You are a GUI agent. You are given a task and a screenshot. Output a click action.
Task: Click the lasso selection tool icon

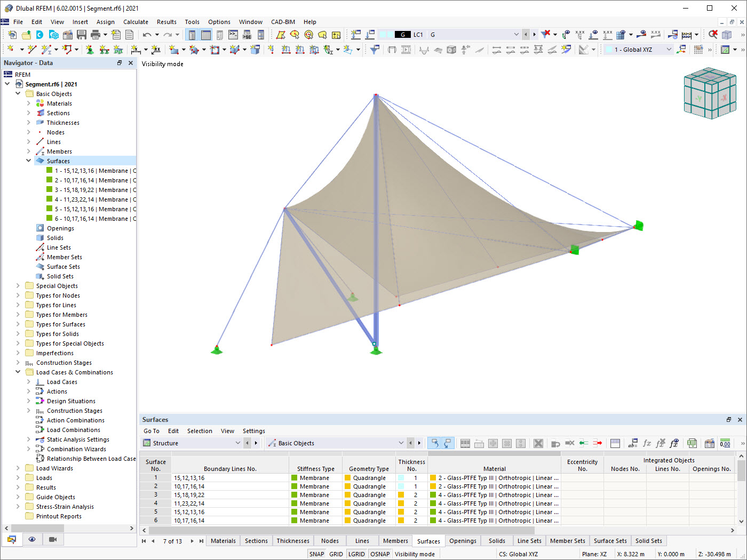(322, 35)
